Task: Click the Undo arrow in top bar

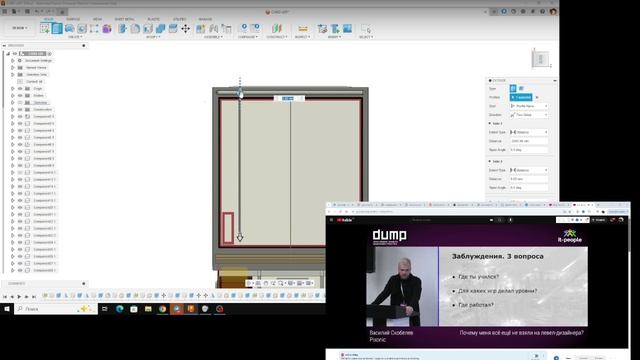Action: (x=36, y=11)
